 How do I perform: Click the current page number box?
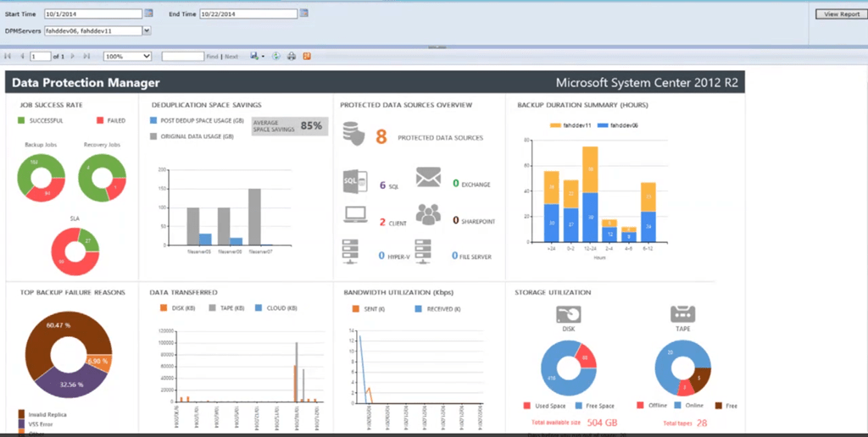41,57
